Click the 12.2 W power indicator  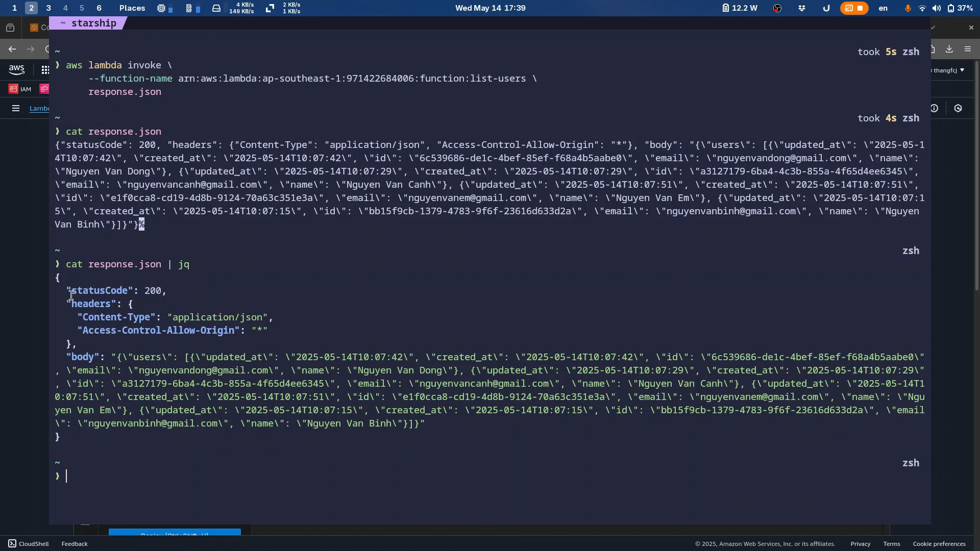point(740,8)
